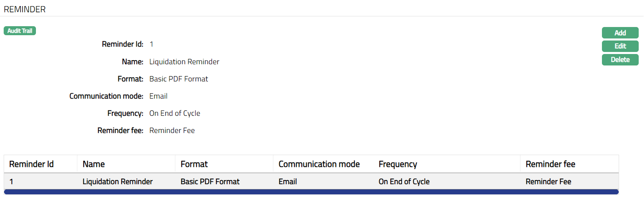This screenshot has height=205, width=644.
Task: Click the blue horizontal scrollbar below the table
Action: pos(311,192)
